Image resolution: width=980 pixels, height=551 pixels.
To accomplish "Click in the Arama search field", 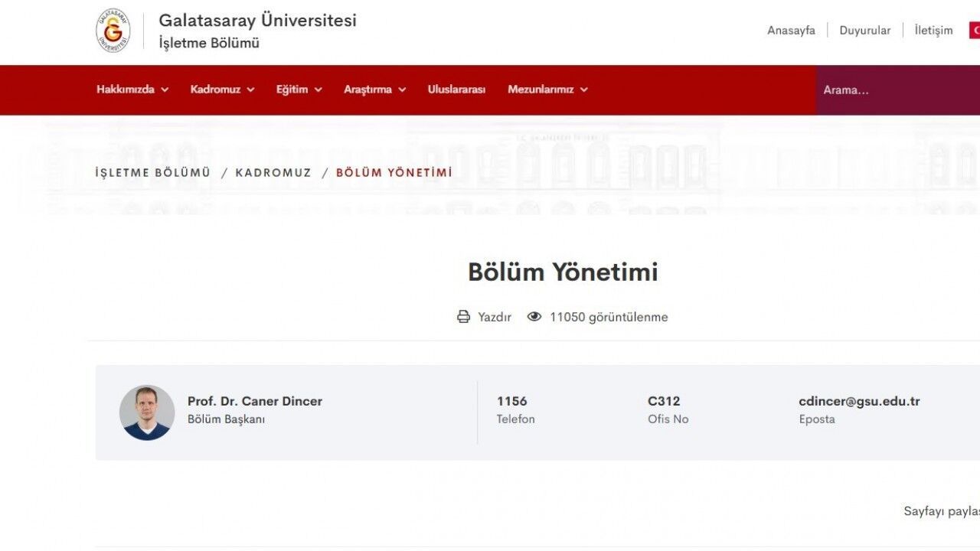I will 896,90.
